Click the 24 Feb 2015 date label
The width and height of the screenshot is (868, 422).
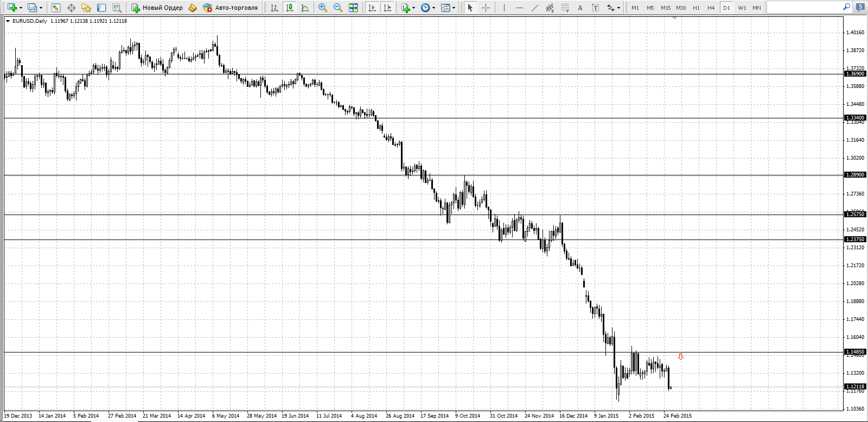678,416
